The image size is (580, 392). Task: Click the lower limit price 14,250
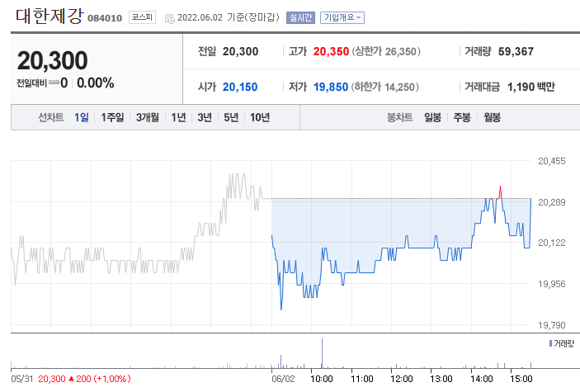tap(399, 87)
